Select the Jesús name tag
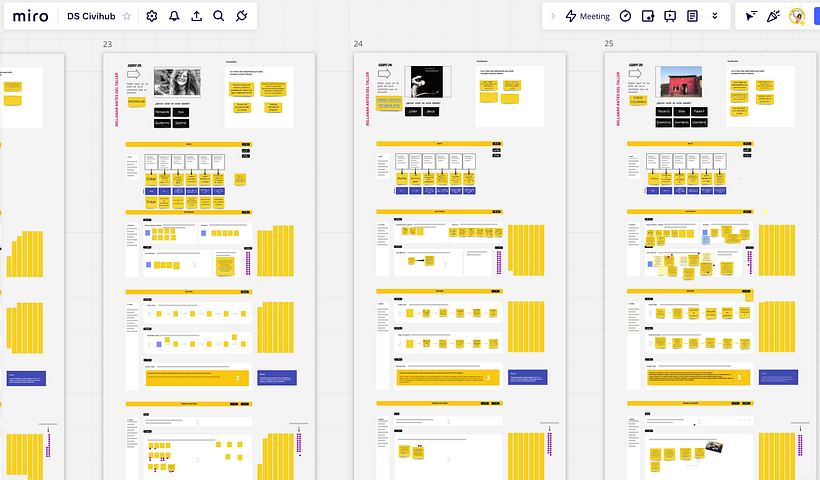This screenshot has height=480, width=820. tap(431, 111)
